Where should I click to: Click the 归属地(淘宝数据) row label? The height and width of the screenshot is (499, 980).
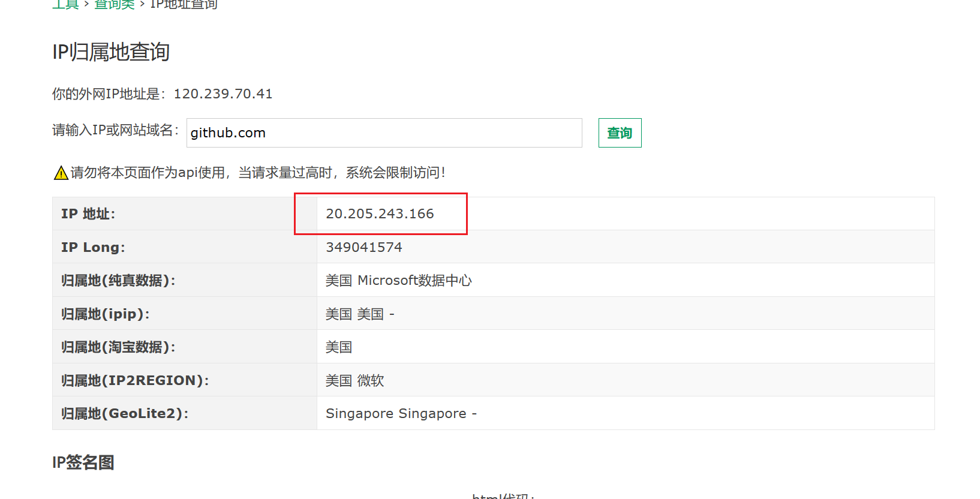(118, 347)
